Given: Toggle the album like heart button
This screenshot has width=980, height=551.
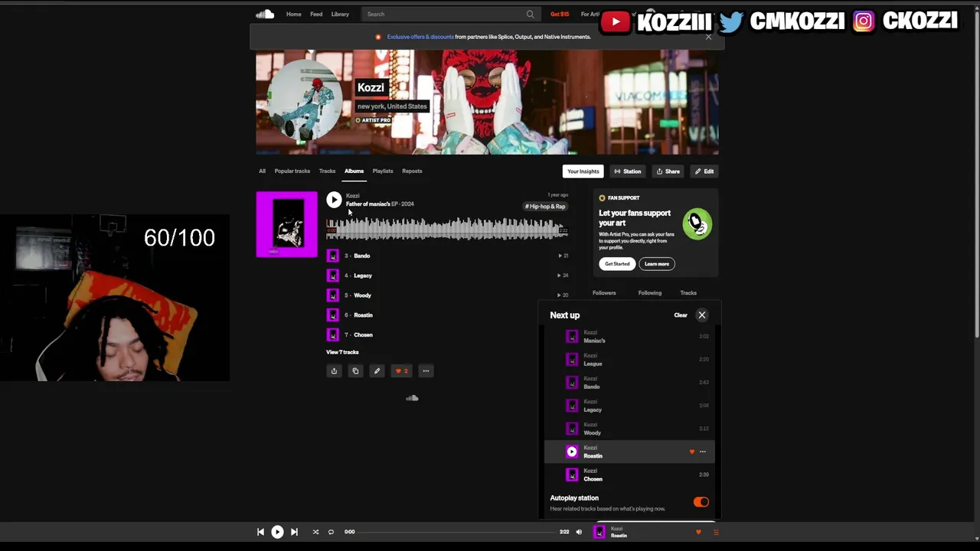Looking at the screenshot, I should coord(401,371).
